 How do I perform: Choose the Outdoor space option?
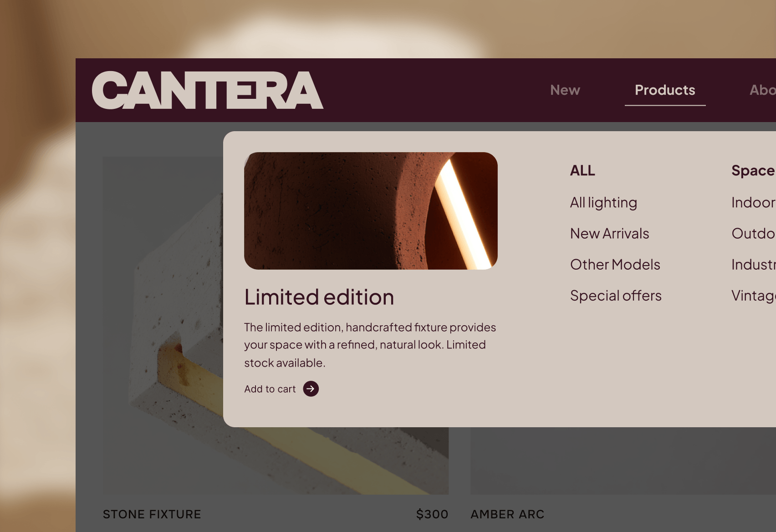pyautogui.click(x=754, y=234)
